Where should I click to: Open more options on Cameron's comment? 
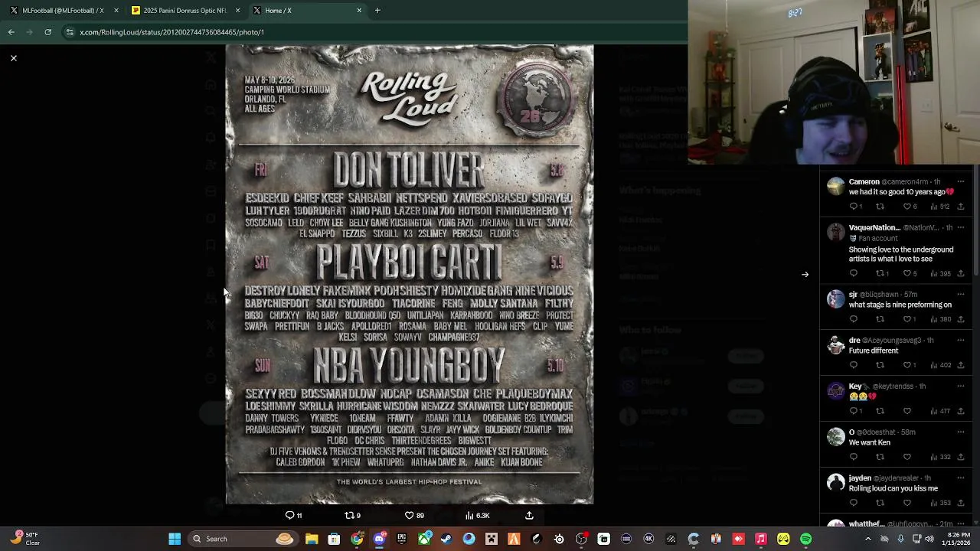tap(961, 182)
